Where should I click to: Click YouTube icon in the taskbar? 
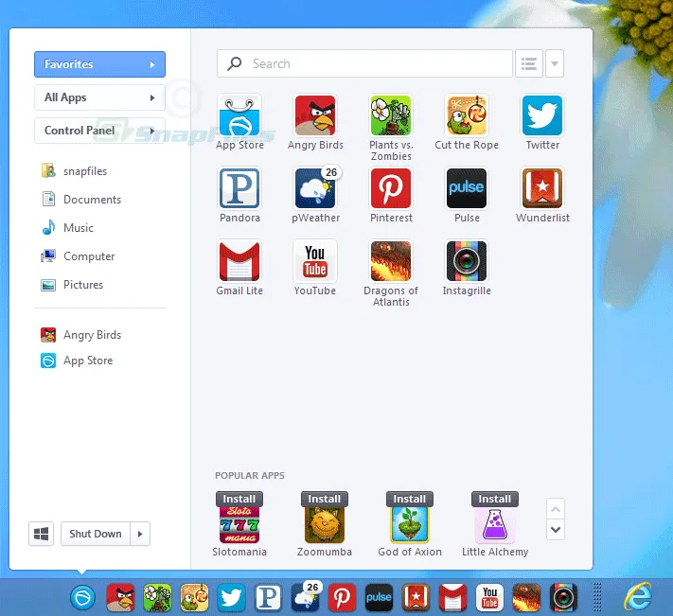tap(489, 597)
